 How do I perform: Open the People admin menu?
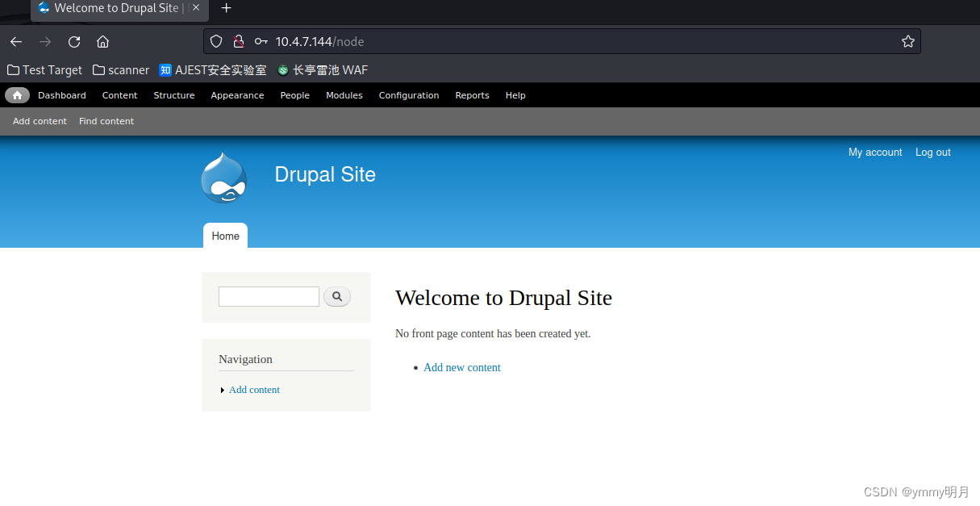[x=295, y=95]
